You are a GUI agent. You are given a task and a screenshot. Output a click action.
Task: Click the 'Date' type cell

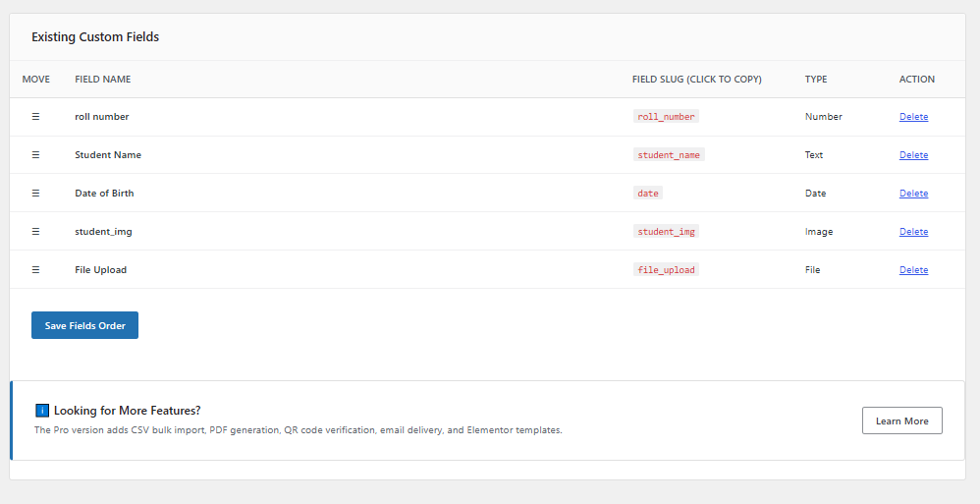(x=815, y=194)
